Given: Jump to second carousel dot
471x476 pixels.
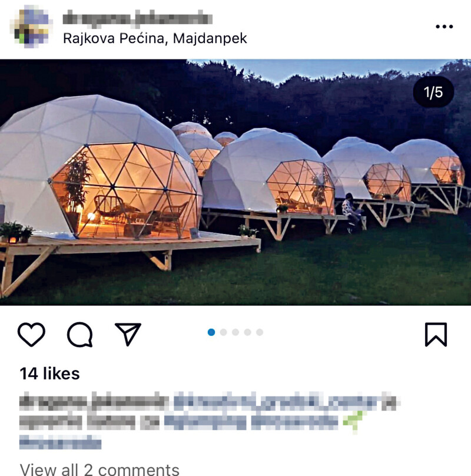Looking at the screenshot, I should [223, 332].
